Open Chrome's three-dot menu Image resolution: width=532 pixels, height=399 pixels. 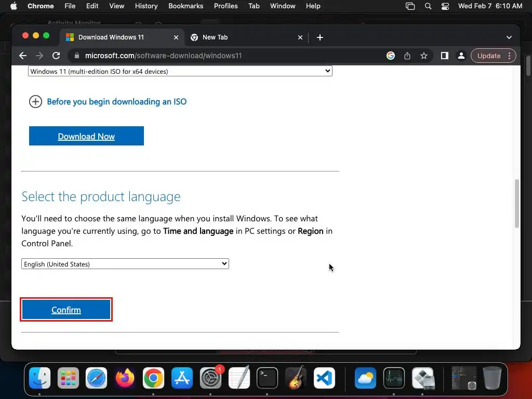coord(509,56)
